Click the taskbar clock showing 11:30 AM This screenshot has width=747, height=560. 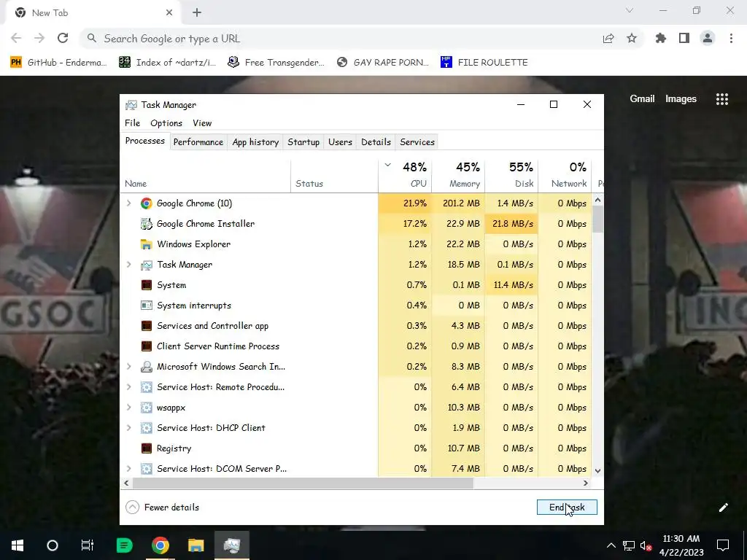(681, 545)
